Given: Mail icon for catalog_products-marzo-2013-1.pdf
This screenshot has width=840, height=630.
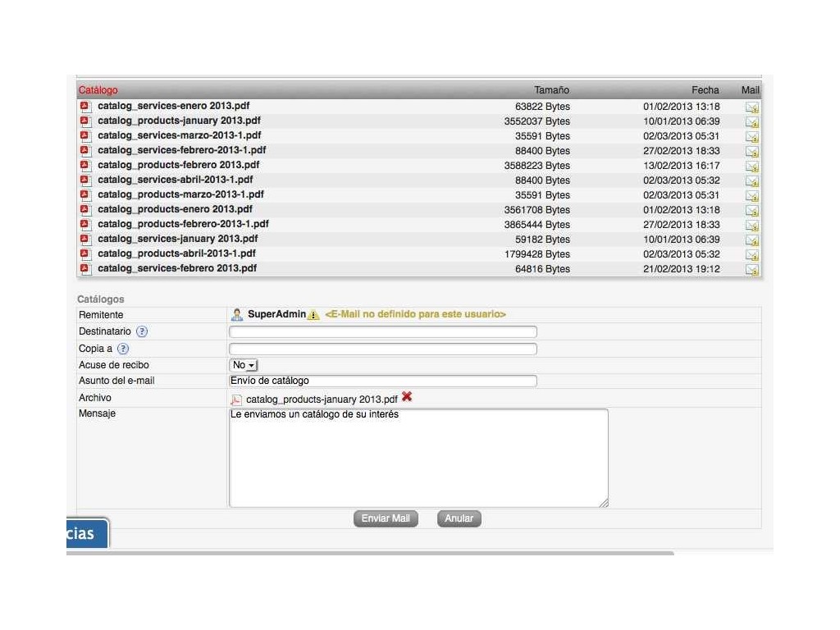Looking at the screenshot, I should [x=752, y=195].
